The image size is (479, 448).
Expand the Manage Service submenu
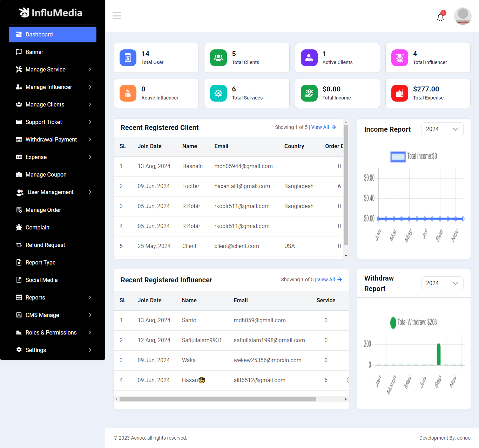tap(53, 69)
